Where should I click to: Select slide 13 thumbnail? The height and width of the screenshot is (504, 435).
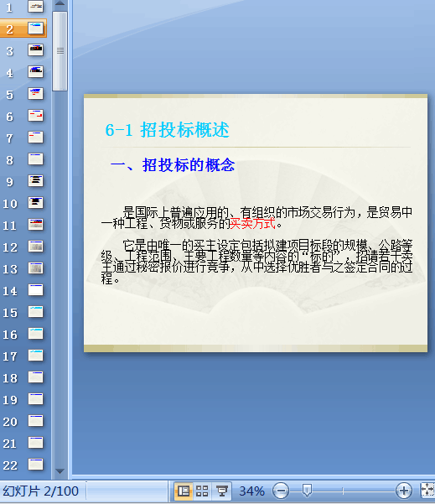tap(36, 268)
